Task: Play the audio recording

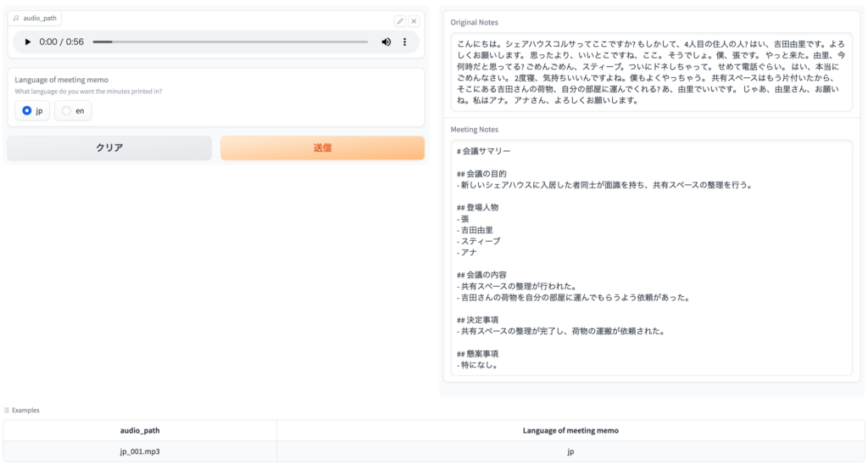Action: click(27, 42)
